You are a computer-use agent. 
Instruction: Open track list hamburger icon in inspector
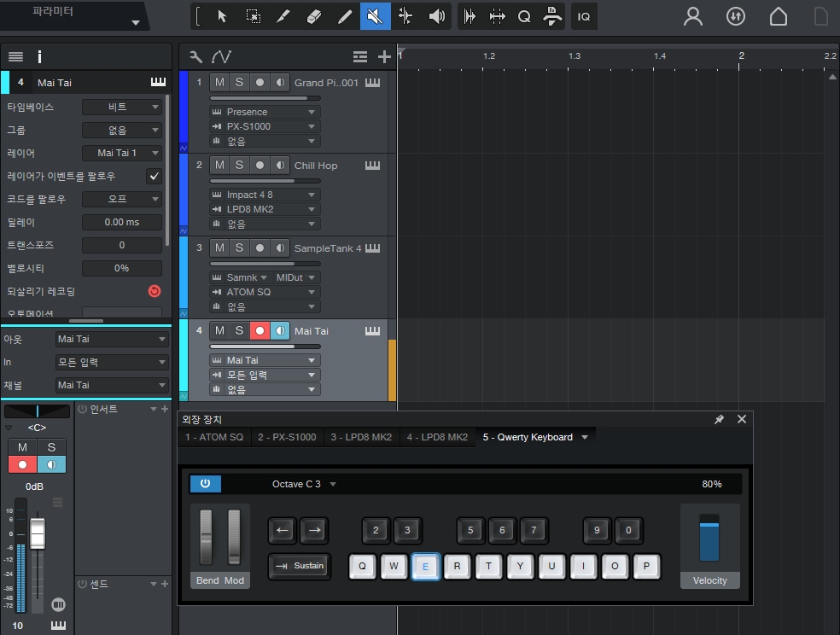coord(15,56)
